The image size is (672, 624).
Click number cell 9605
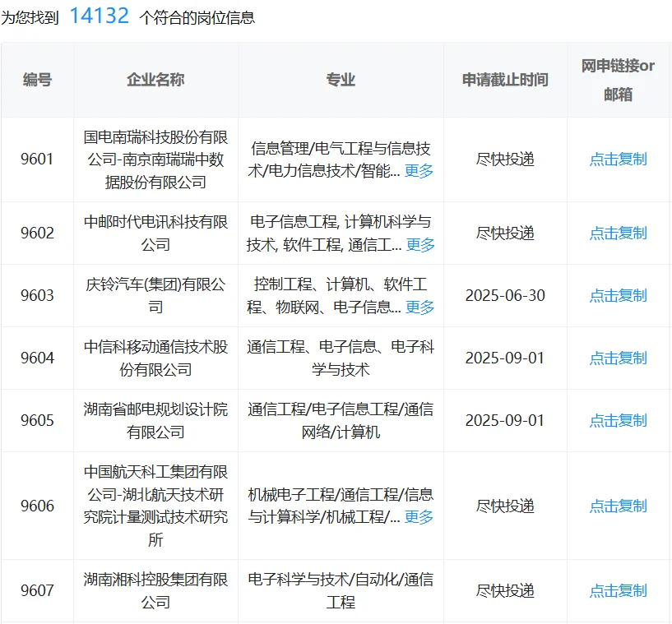click(37, 421)
